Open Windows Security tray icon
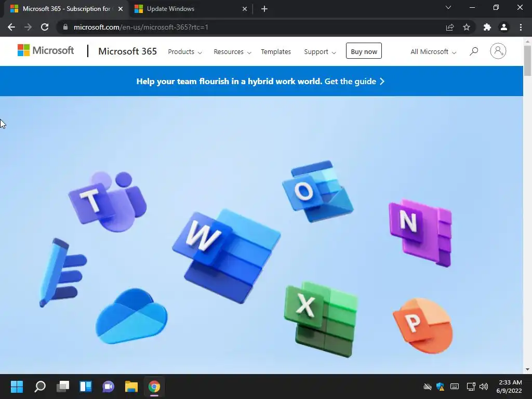Viewport: 532px width, 399px height. point(441,387)
